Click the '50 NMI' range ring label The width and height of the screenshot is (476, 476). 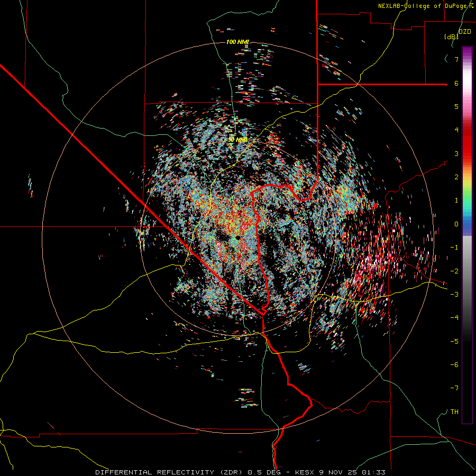(x=237, y=140)
